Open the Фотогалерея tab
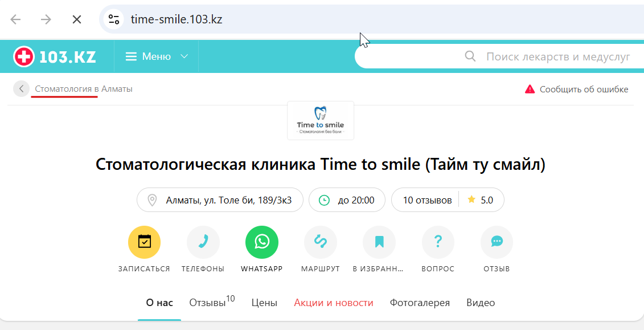Image resolution: width=644 pixels, height=330 pixels. pos(420,303)
